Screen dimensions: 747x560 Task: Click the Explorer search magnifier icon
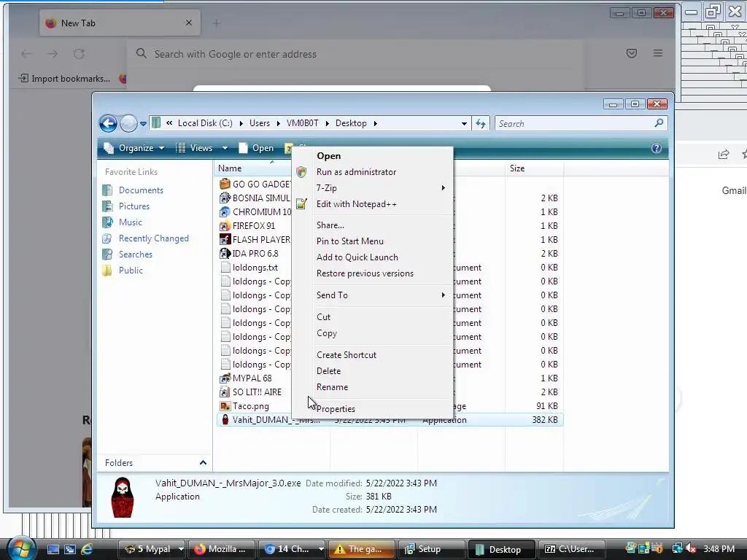pos(659,122)
